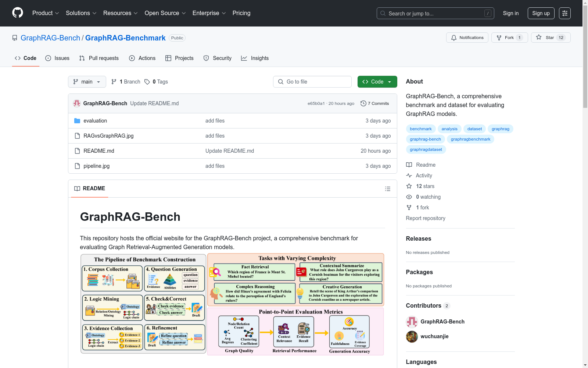The image size is (588, 368).
Task: Click the evaluation folder icon
Action: point(77,121)
